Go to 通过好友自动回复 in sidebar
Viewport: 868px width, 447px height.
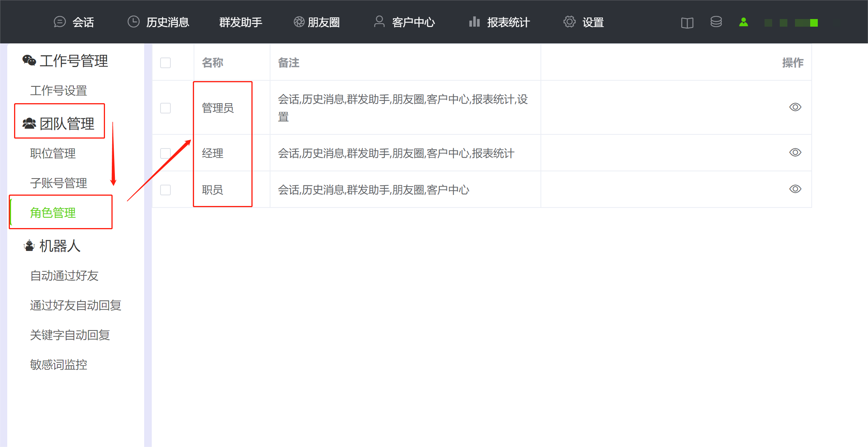click(x=76, y=305)
